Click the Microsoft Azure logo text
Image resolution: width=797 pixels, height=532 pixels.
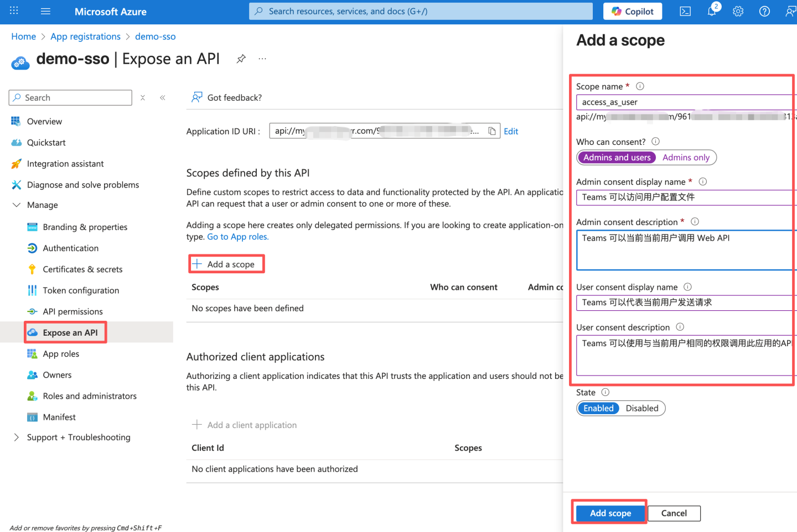111,11
